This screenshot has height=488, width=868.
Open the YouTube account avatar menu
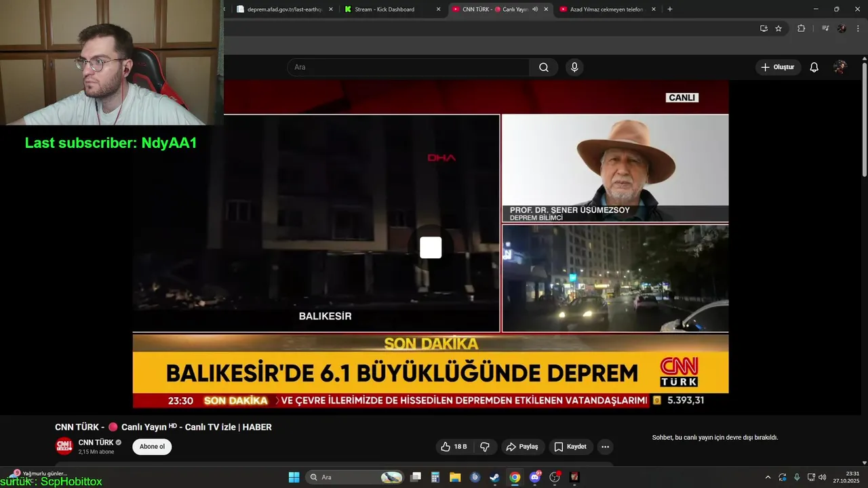click(840, 67)
